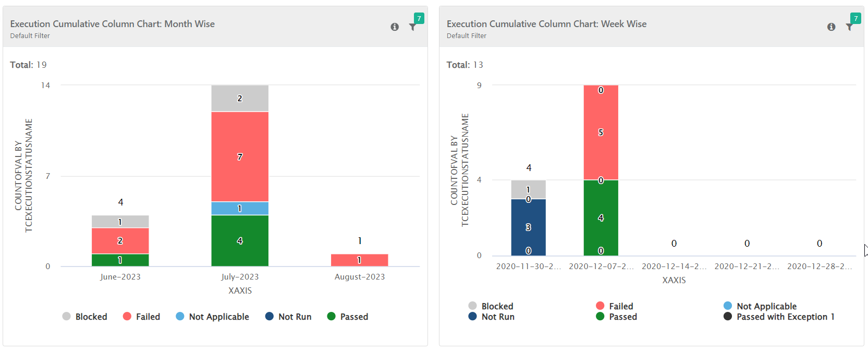This screenshot has width=868, height=351.
Task: Click grey Blocked segment of June-2023 bar
Action: [120, 222]
